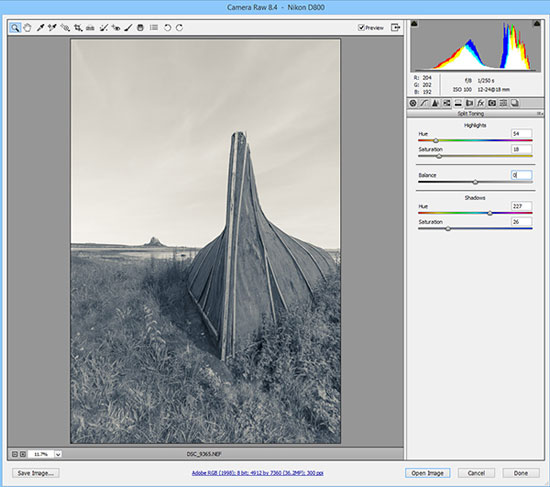Rotate image 90° clockwise
The image size is (550, 487).
(x=179, y=27)
